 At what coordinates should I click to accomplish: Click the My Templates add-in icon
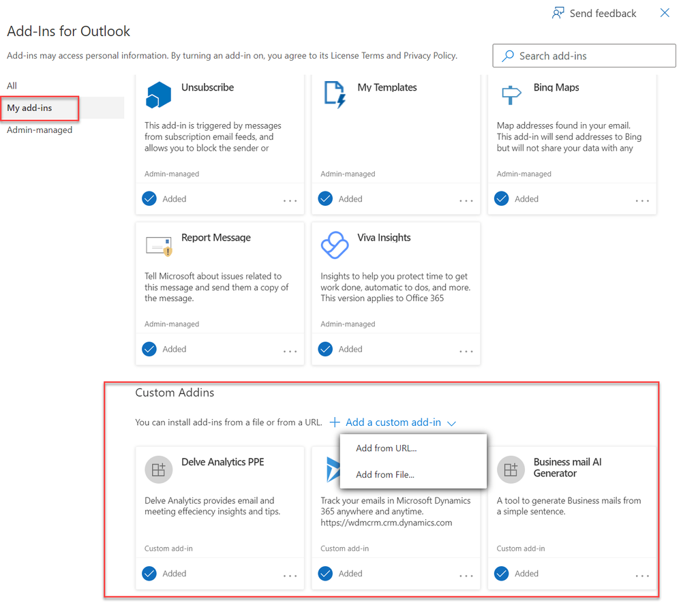tap(335, 95)
